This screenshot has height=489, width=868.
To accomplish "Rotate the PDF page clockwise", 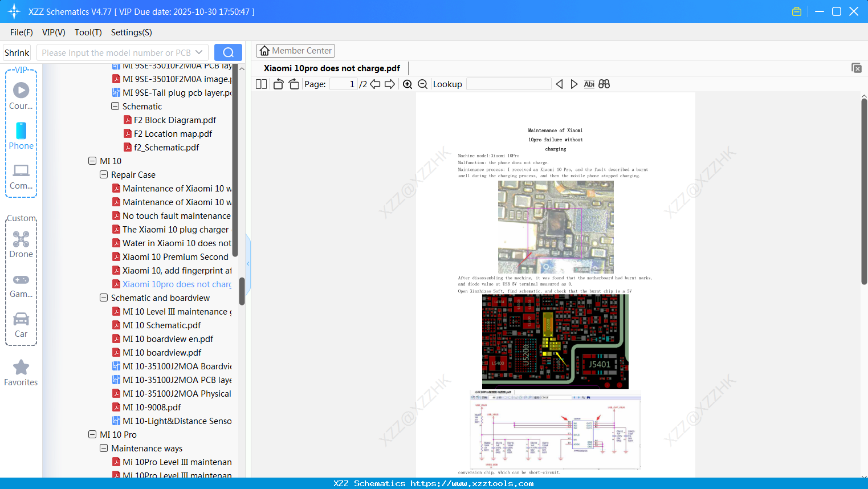I will click(294, 84).
